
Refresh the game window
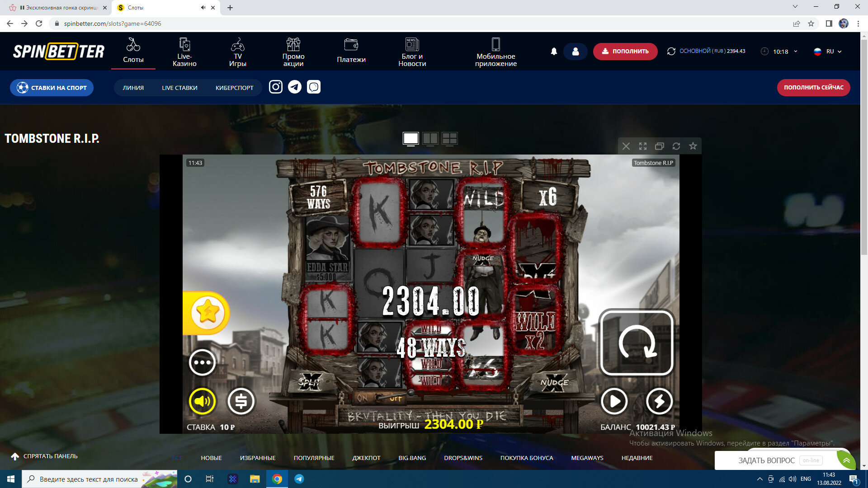point(676,146)
